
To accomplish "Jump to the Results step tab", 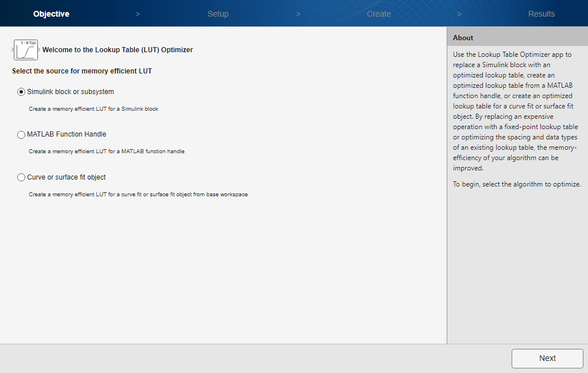I will pyautogui.click(x=541, y=14).
